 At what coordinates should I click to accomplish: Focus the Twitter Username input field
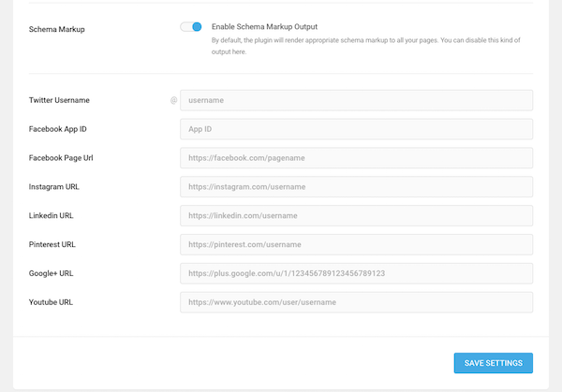[356, 100]
